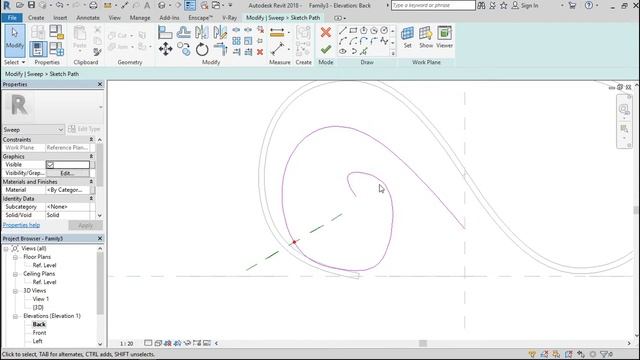Close the Properties palette
This screenshot has width=640, height=360.
pos(100,84)
